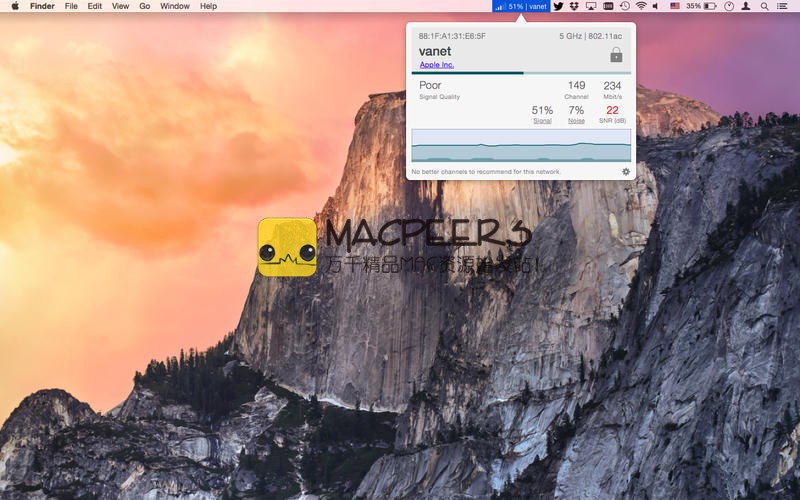800x500 pixels.
Task: Click the channel value 149
Action: pyautogui.click(x=577, y=85)
